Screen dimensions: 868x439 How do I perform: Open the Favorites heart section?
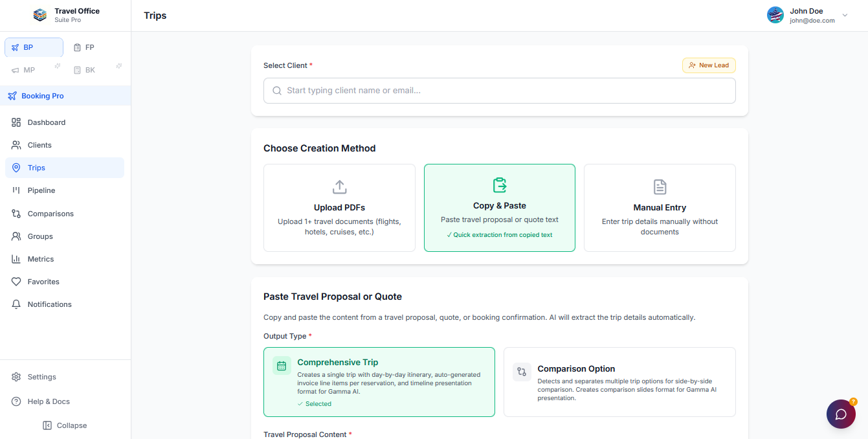tap(42, 281)
